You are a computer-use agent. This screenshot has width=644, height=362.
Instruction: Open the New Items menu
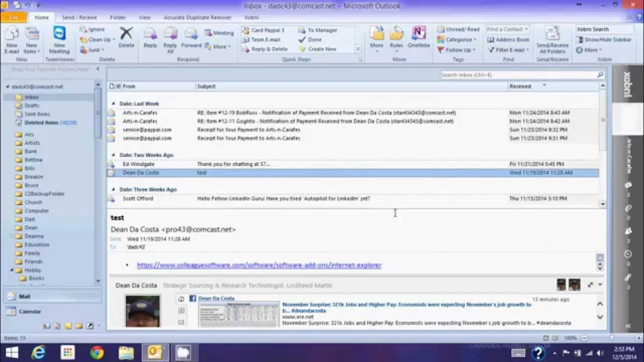pyautogui.click(x=32, y=40)
